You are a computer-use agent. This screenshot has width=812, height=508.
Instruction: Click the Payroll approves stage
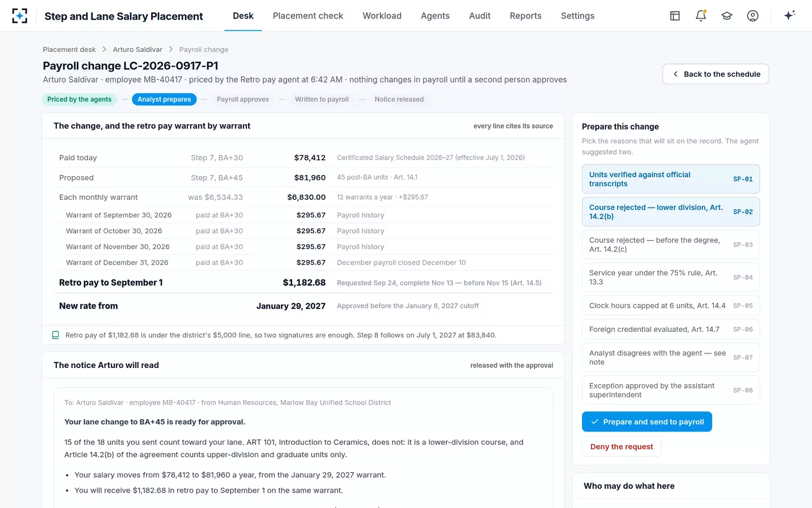243,99
